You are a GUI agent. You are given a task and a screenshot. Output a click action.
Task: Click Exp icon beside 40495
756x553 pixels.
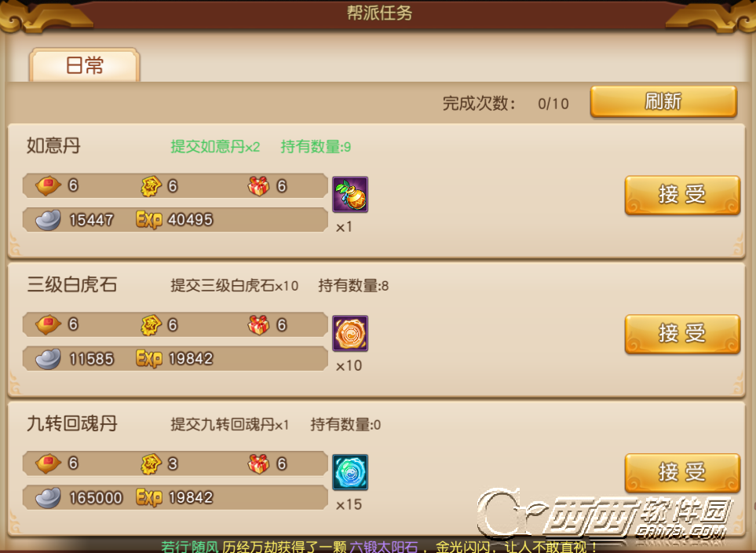(149, 220)
